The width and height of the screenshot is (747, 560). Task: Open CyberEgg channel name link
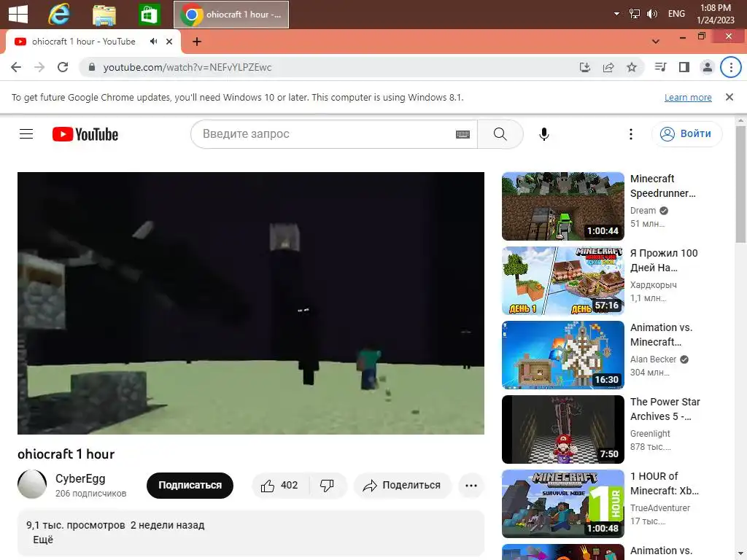(x=80, y=478)
